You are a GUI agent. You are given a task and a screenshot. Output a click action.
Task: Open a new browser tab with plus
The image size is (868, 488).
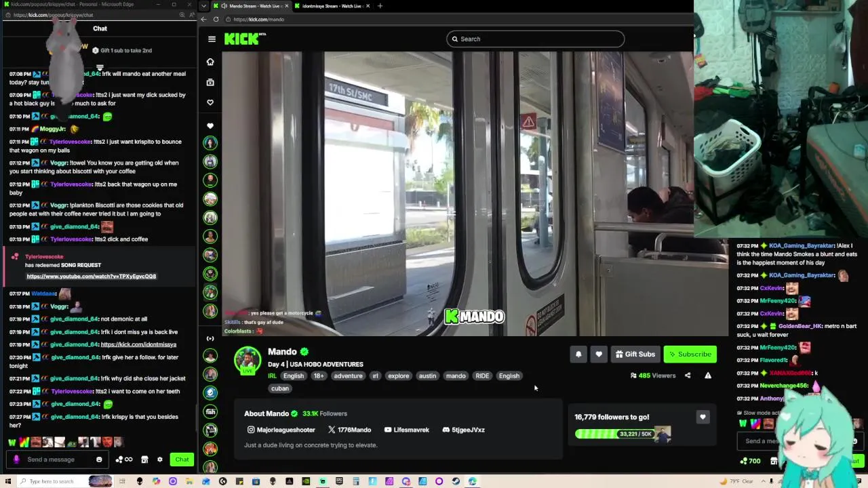tap(380, 6)
